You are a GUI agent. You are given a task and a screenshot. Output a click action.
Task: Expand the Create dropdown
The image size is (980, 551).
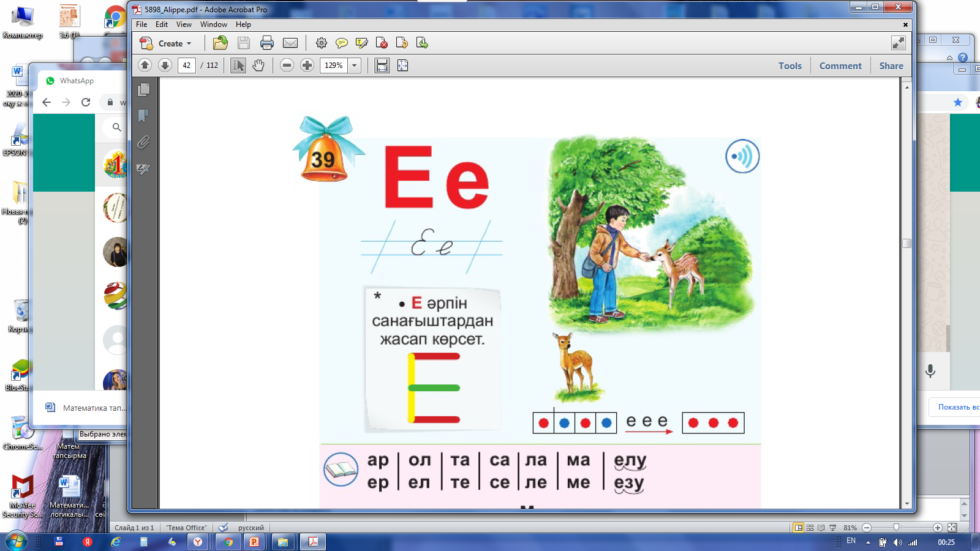point(167,43)
